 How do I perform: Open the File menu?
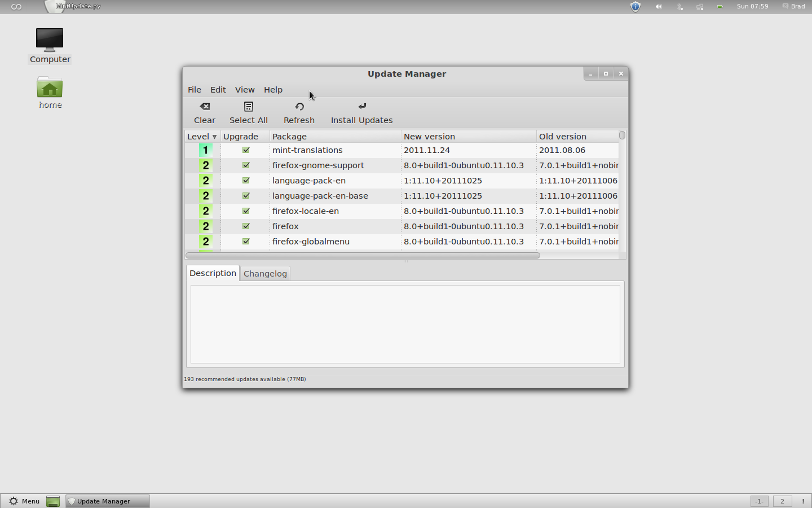[x=195, y=90]
